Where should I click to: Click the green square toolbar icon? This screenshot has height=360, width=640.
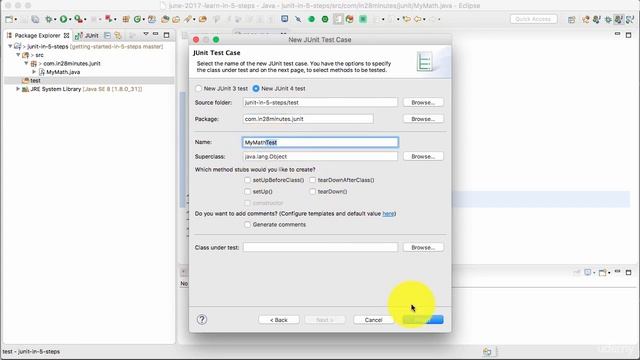(363, 19)
